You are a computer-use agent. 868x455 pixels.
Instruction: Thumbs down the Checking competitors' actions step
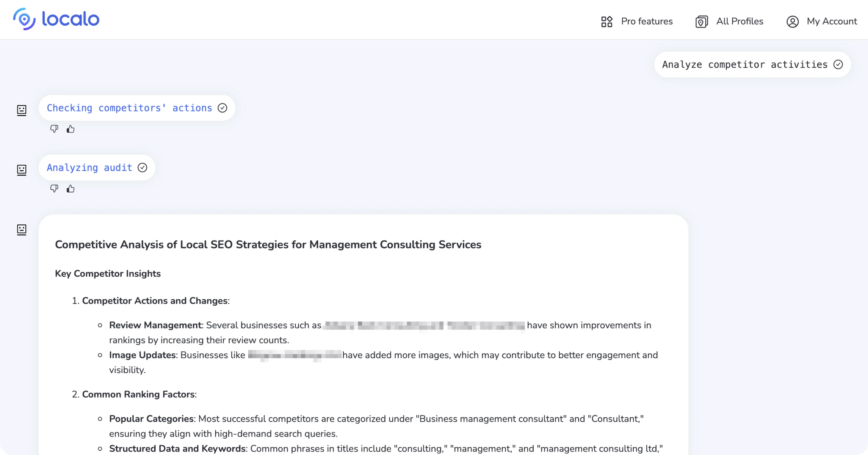pyautogui.click(x=54, y=129)
